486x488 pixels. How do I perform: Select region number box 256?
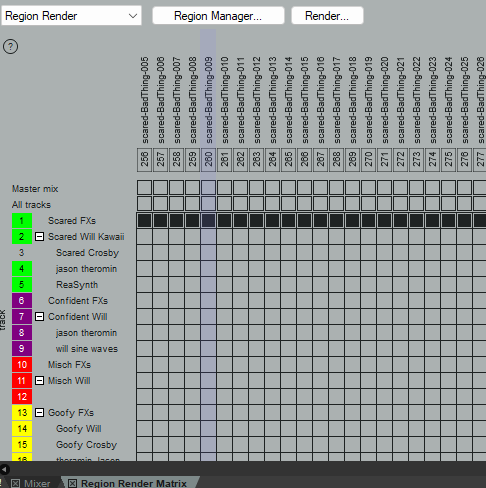tap(144, 160)
